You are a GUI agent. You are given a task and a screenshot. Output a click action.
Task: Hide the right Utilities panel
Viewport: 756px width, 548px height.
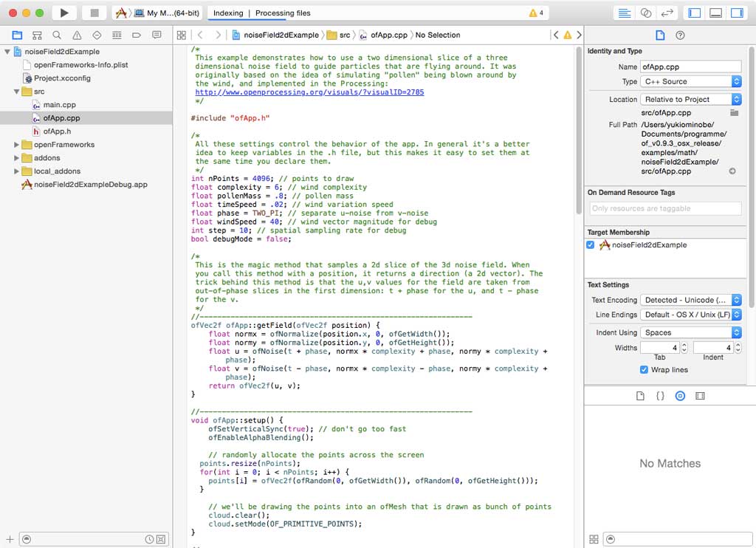coord(736,13)
